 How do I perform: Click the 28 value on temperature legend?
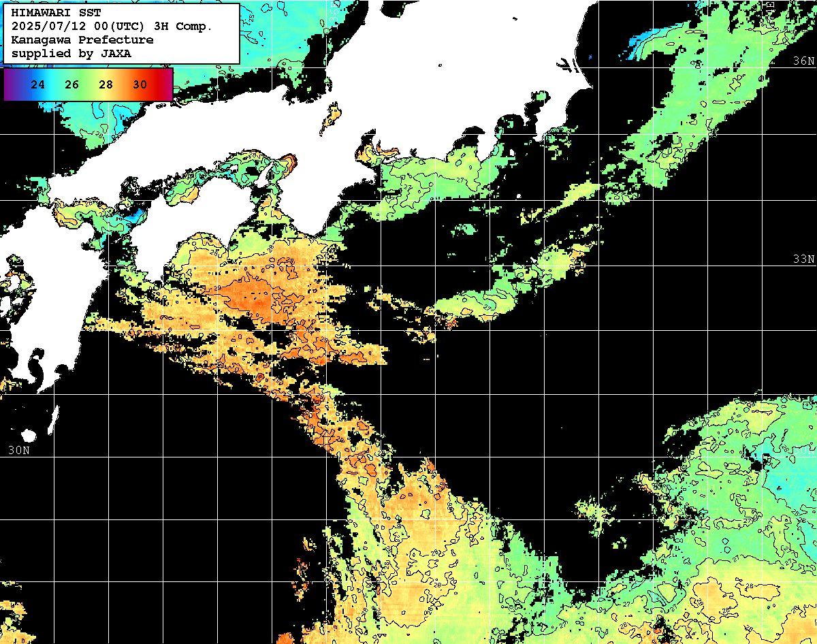point(106,85)
